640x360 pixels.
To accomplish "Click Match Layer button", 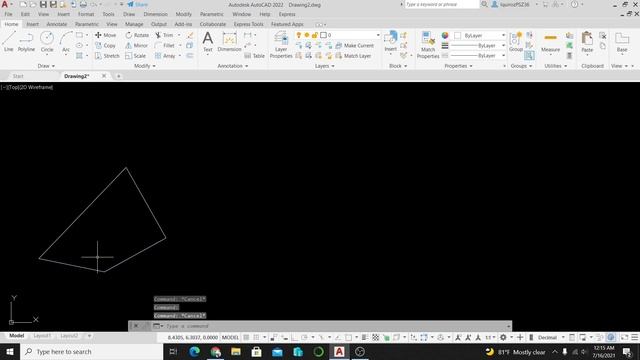I will coord(353,56).
